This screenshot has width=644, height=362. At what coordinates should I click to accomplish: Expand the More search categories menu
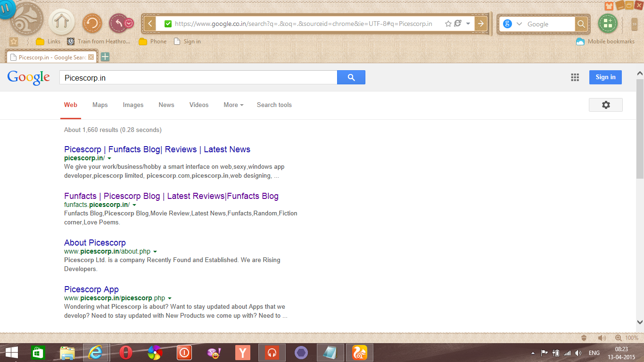pos(233,105)
